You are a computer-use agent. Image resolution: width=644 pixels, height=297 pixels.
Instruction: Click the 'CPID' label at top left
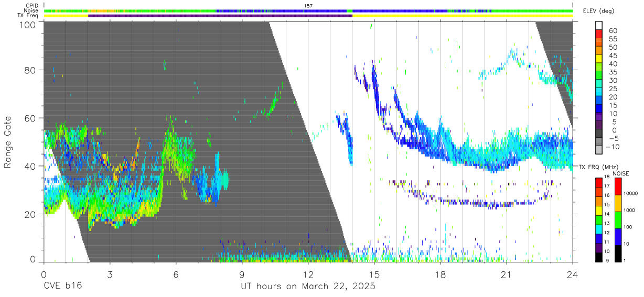point(32,6)
